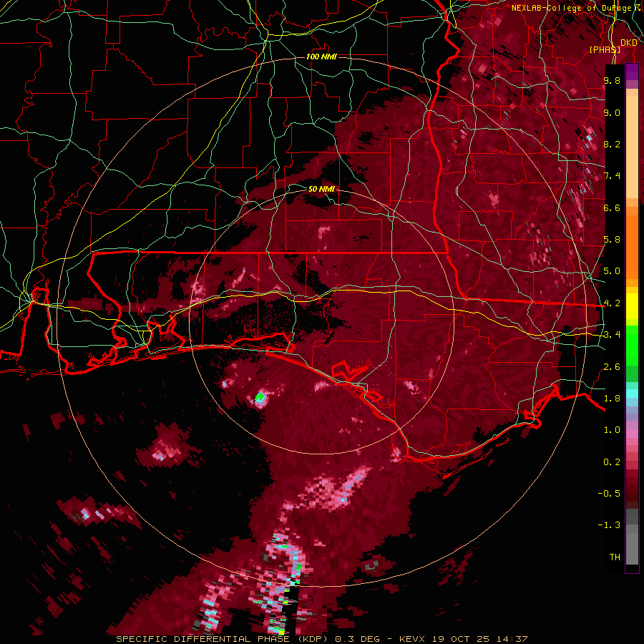Select the 7.4 value on the color scale
This screenshot has width=644, height=644.
(612, 176)
